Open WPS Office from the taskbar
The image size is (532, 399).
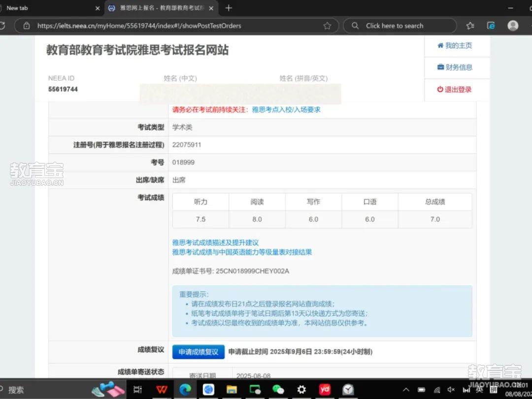coord(162,389)
